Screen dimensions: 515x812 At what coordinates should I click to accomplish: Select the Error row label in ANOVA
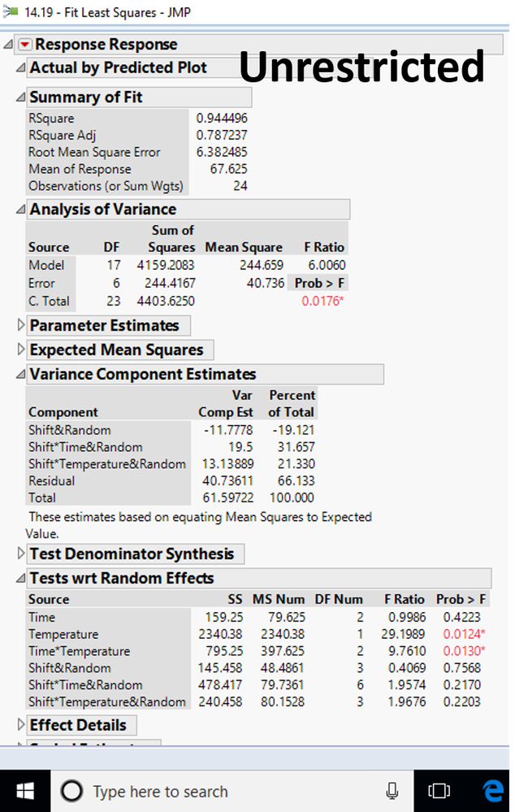pyautogui.click(x=41, y=284)
